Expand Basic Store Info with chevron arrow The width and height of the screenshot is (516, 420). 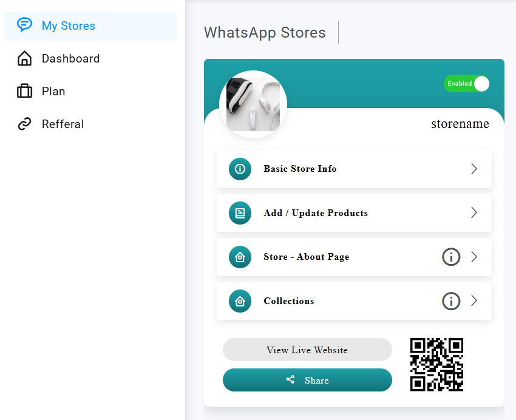click(x=474, y=169)
